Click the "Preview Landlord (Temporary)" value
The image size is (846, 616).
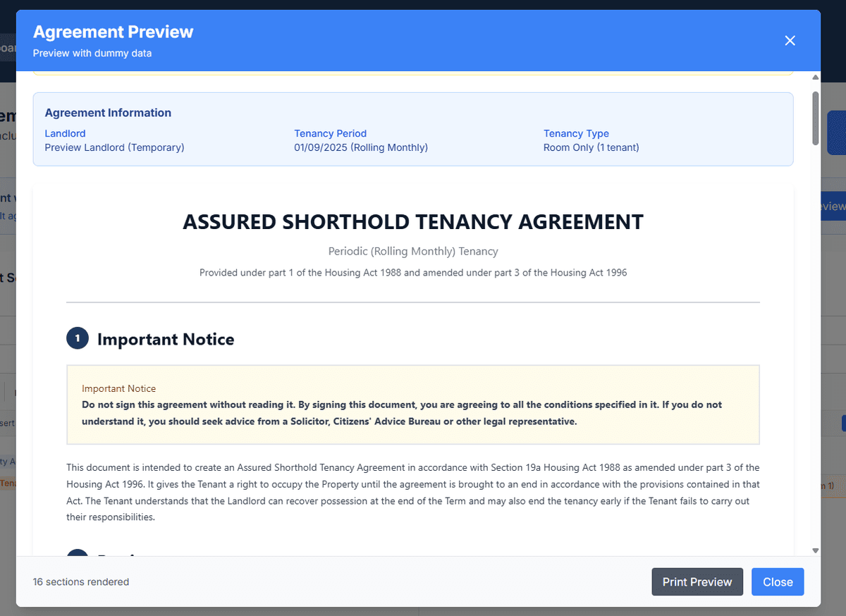pos(114,147)
